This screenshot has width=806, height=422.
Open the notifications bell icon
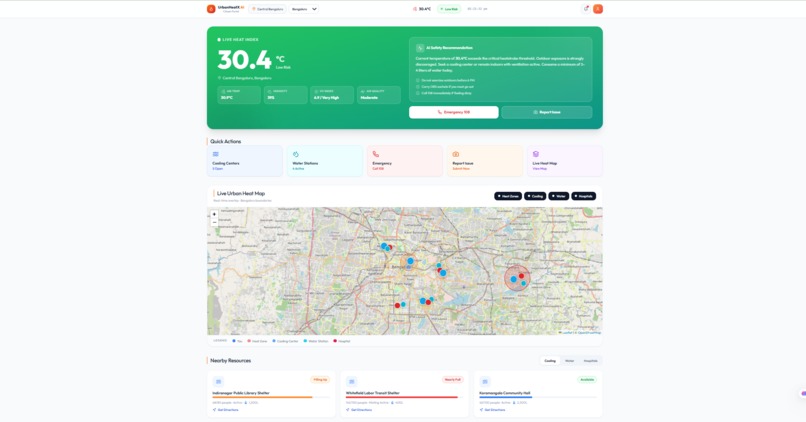coord(585,9)
